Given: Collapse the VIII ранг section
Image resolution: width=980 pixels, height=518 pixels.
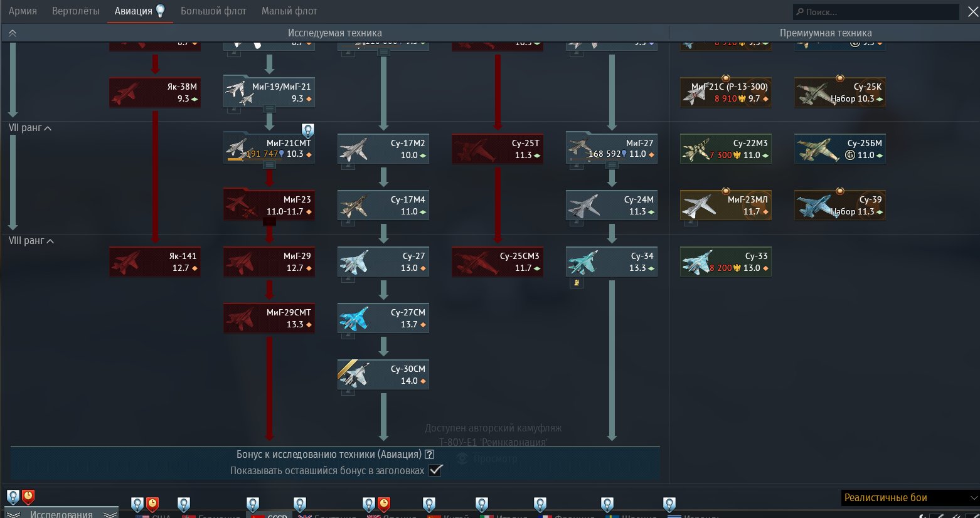Looking at the screenshot, I should (31, 241).
